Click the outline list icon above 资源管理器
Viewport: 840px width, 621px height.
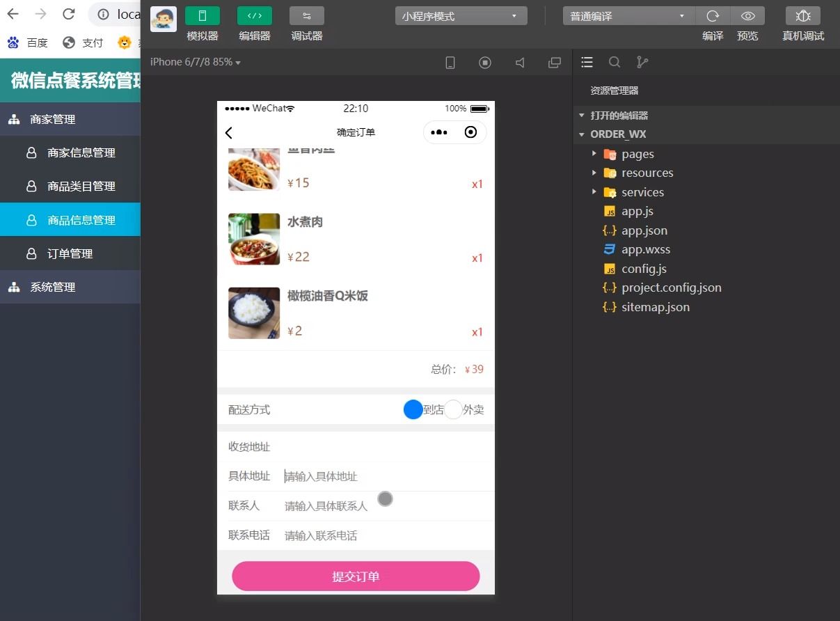click(587, 62)
